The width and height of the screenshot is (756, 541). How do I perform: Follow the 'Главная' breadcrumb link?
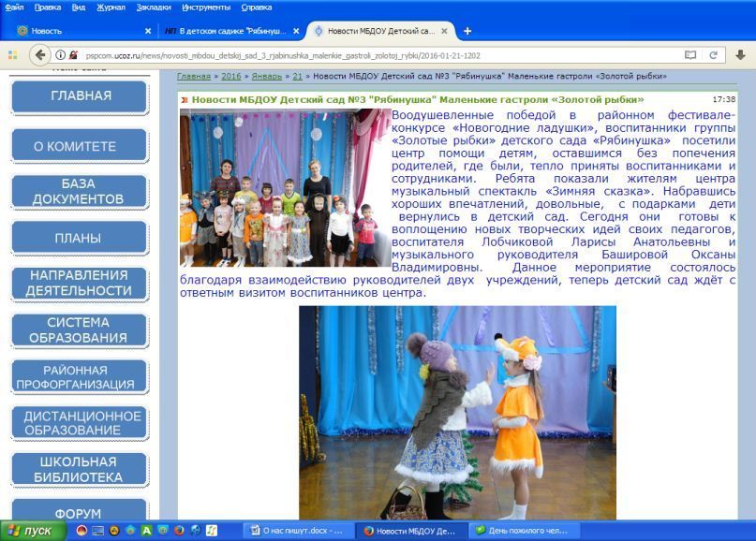(x=194, y=76)
